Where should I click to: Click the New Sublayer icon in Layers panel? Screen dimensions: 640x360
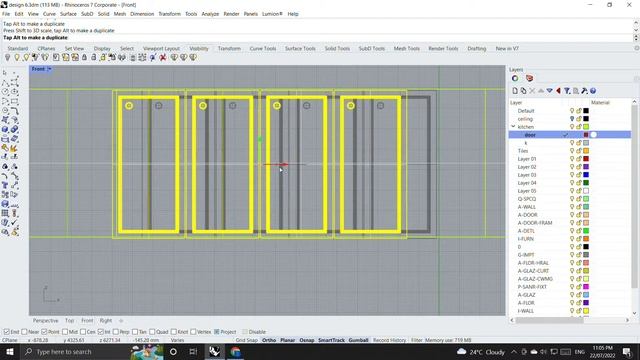(x=523, y=91)
